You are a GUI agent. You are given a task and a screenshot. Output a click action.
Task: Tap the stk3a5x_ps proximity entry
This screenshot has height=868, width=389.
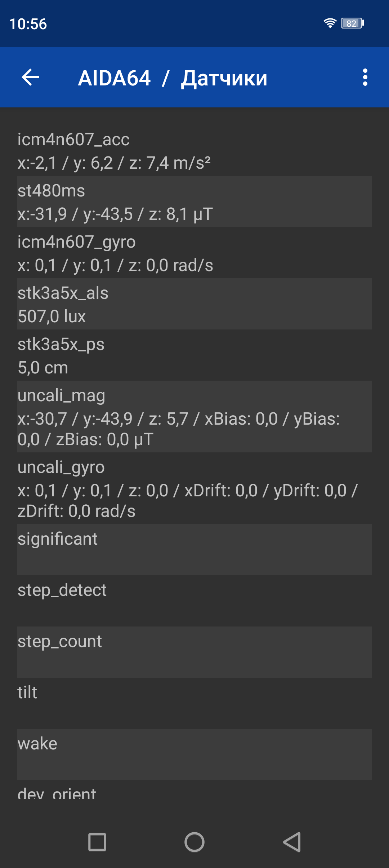pos(194,355)
